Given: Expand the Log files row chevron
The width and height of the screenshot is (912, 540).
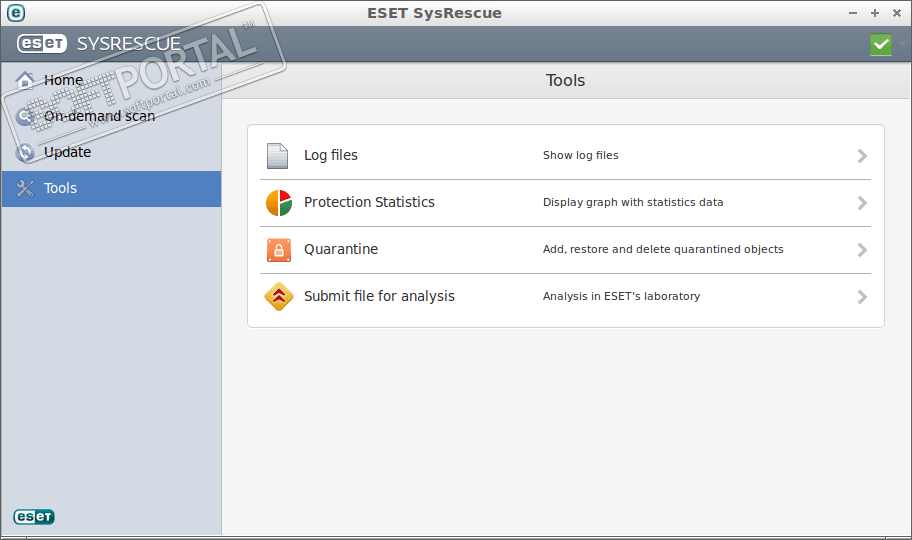Looking at the screenshot, I should 862,156.
